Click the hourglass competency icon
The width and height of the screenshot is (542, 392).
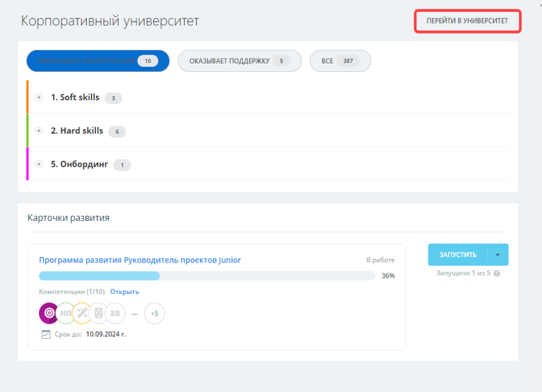coord(99,313)
